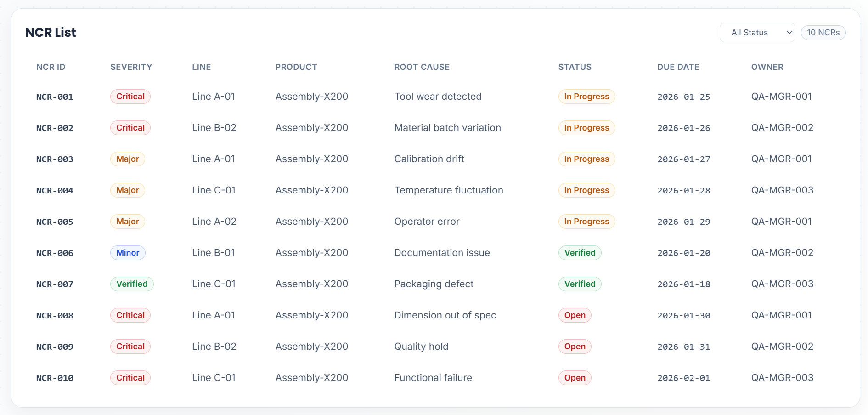Image resolution: width=868 pixels, height=415 pixels.
Task: Open the All Status filter dropdown
Action: point(757,33)
